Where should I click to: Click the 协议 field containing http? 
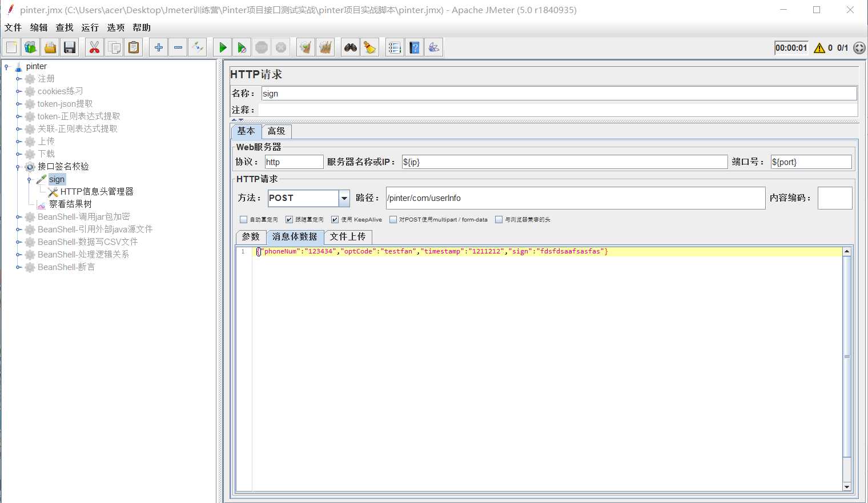coord(294,162)
